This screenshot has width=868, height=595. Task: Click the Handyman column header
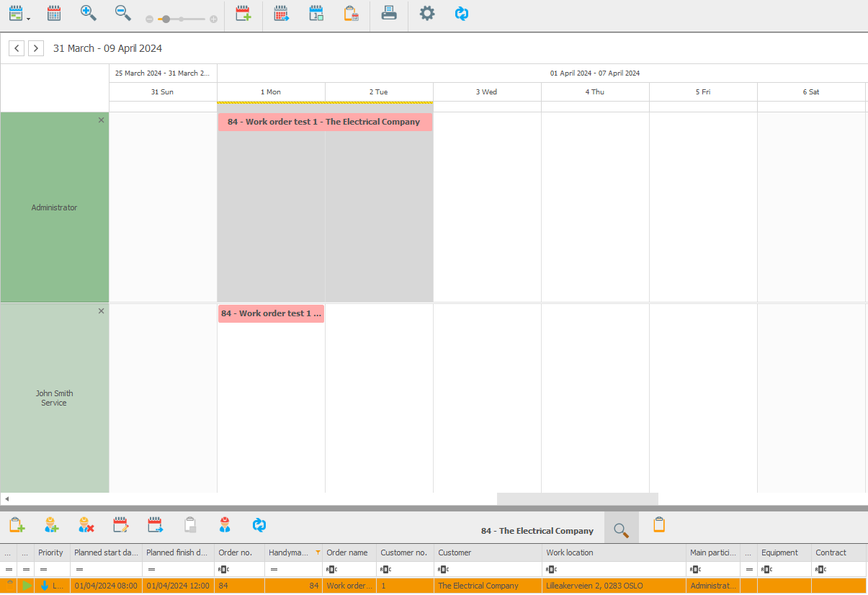pos(293,552)
